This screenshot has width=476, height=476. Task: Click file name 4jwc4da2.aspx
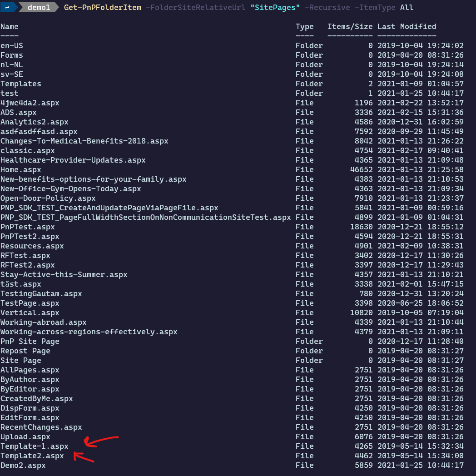coord(30,103)
